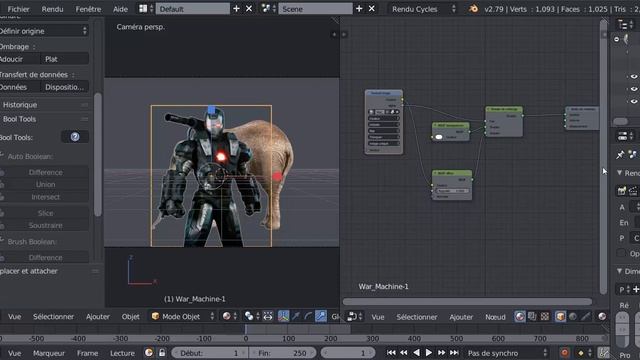
Task: Choose line style shader data icon
Action: click(586, 317)
